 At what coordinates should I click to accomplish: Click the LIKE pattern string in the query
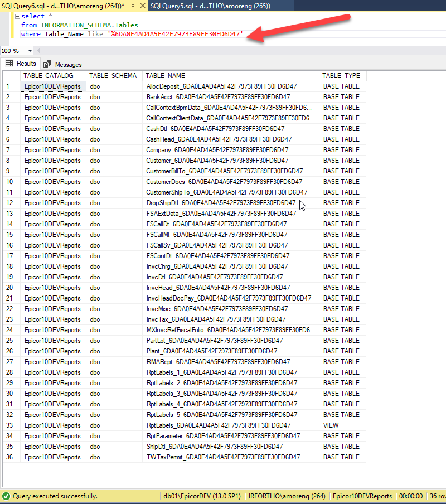click(176, 34)
